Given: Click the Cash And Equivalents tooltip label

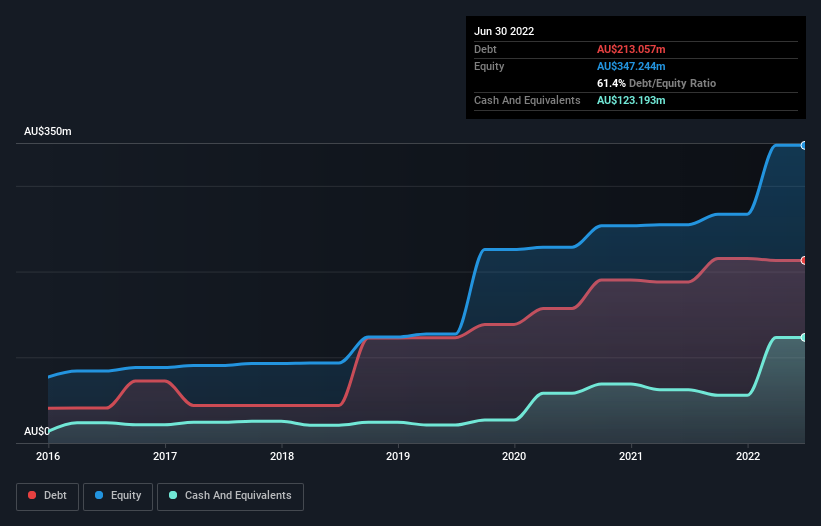Looking at the screenshot, I should (x=527, y=100).
